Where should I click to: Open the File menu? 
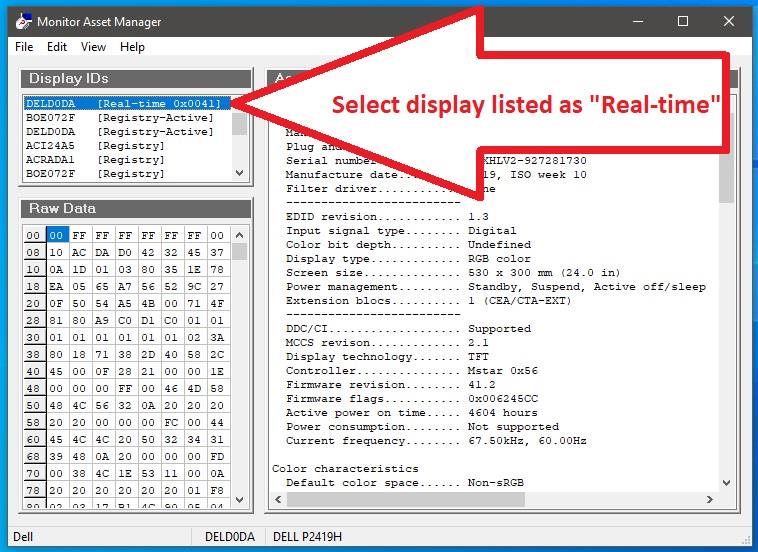[x=24, y=47]
